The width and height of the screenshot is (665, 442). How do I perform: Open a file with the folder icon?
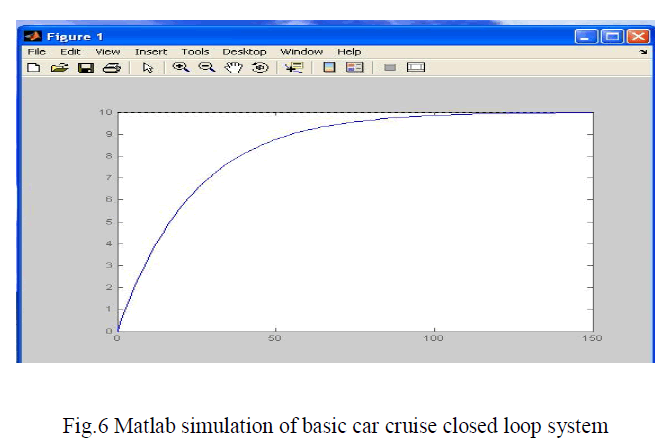[x=58, y=68]
